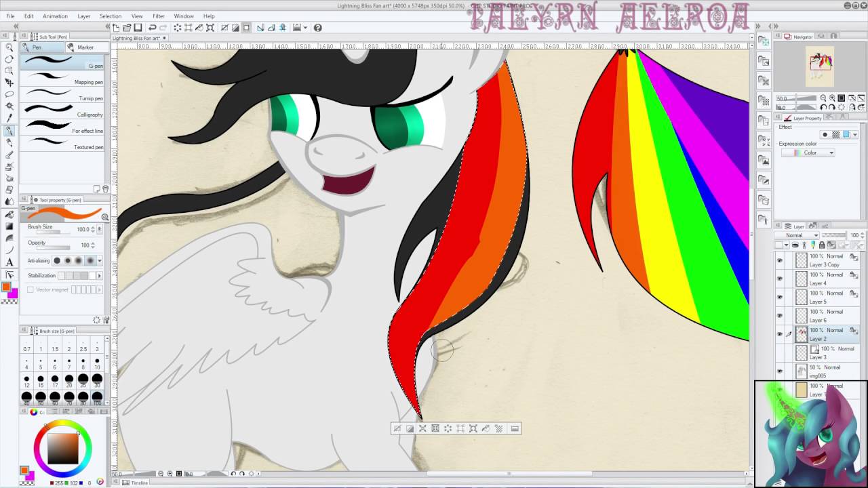868x488 pixels.
Task: Open the Window menu
Action: (184, 16)
